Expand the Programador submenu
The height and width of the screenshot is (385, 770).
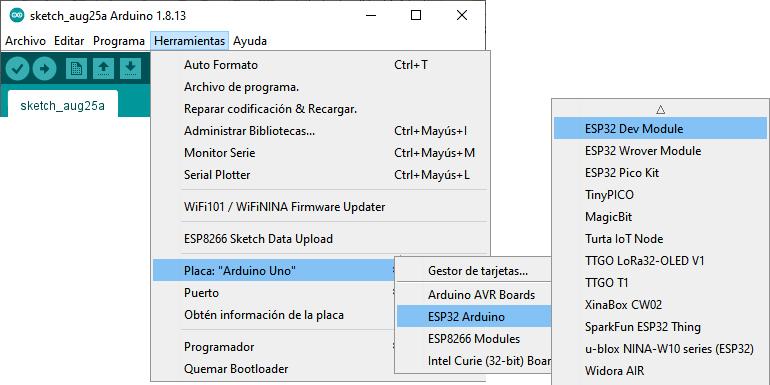[x=274, y=347]
